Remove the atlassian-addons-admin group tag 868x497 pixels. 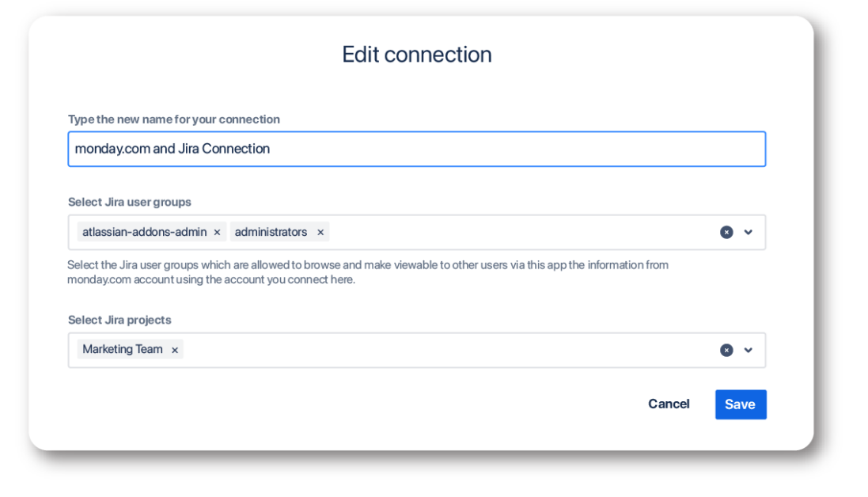click(x=217, y=233)
